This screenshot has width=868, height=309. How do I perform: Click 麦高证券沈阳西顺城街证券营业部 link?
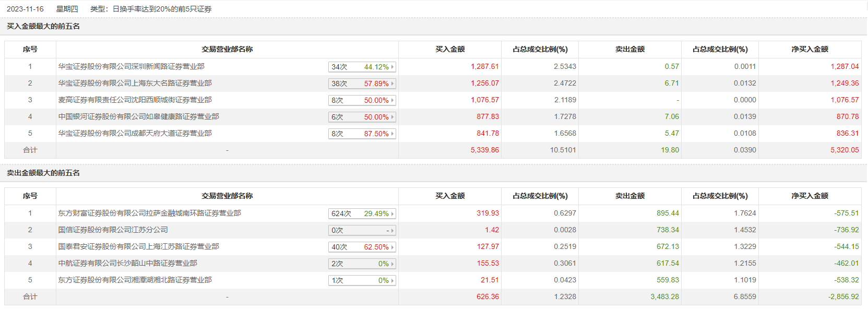coord(135,100)
